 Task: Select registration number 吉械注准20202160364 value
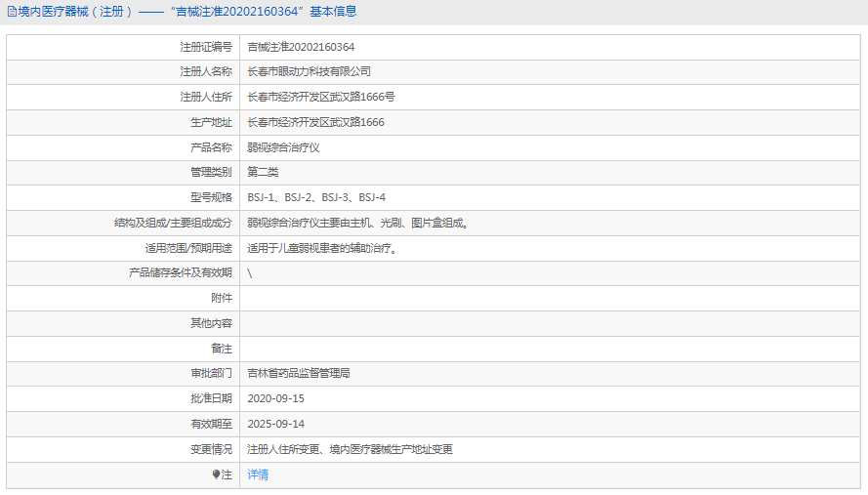(301, 47)
